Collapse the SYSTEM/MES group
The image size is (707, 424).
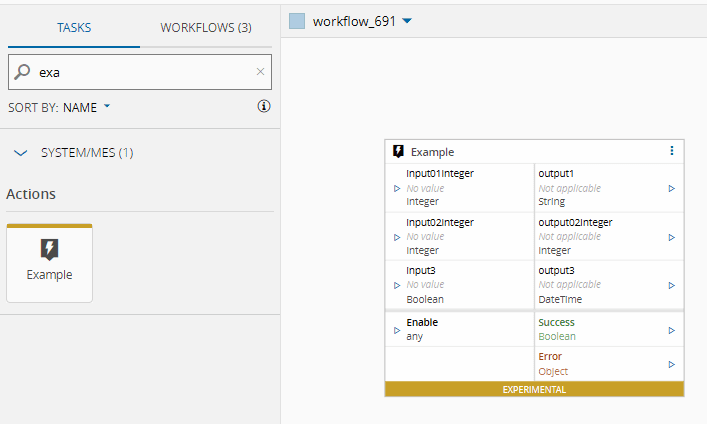click(x=22, y=153)
